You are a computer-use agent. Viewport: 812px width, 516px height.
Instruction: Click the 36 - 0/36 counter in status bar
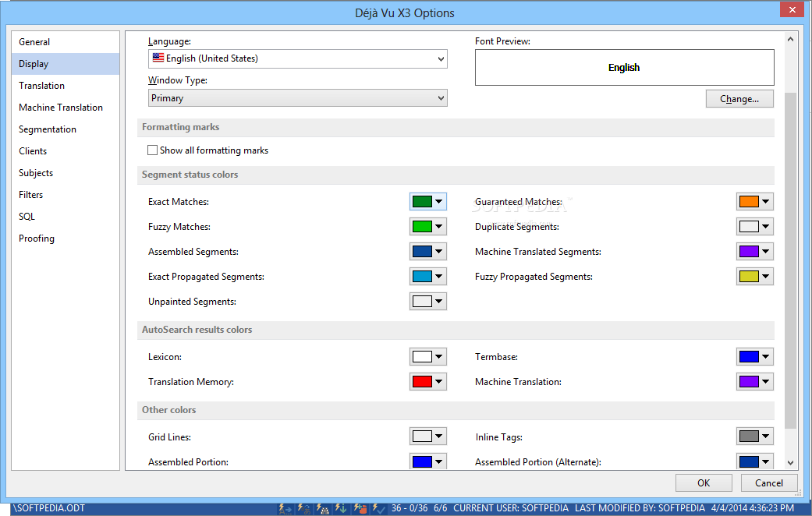[410, 508]
